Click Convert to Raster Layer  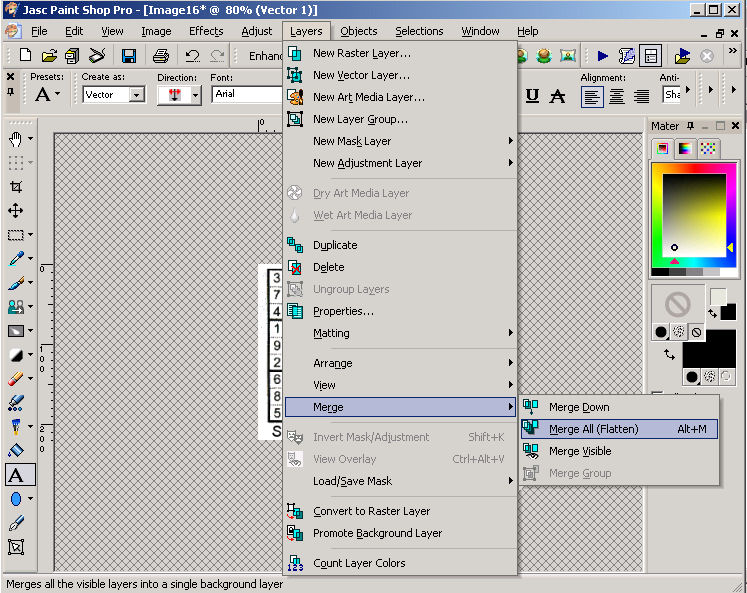click(371, 511)
